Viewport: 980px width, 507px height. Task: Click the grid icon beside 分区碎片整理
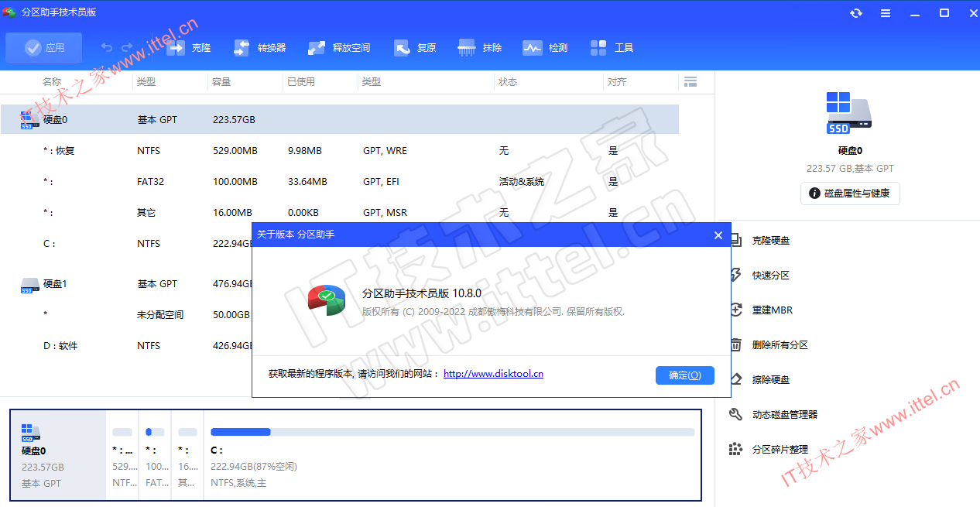[x=736, y=449]
